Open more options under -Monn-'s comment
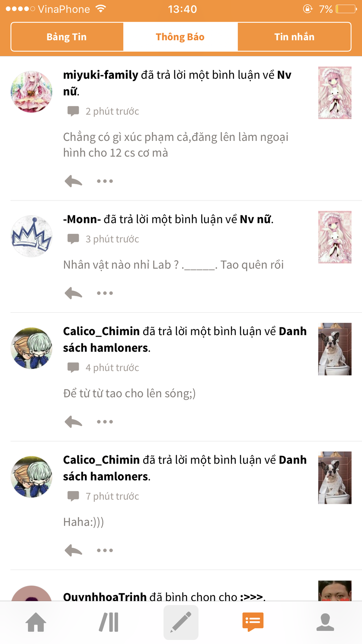 click(105, 293)
